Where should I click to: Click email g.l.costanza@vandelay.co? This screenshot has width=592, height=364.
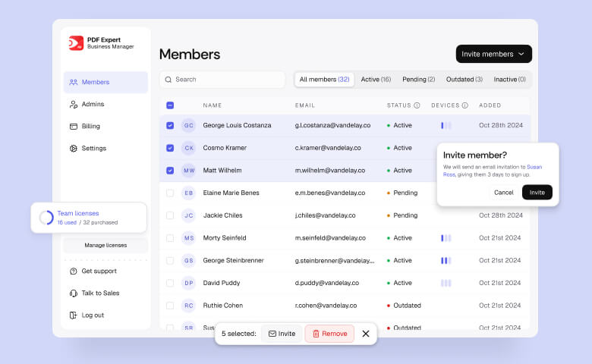332,125
